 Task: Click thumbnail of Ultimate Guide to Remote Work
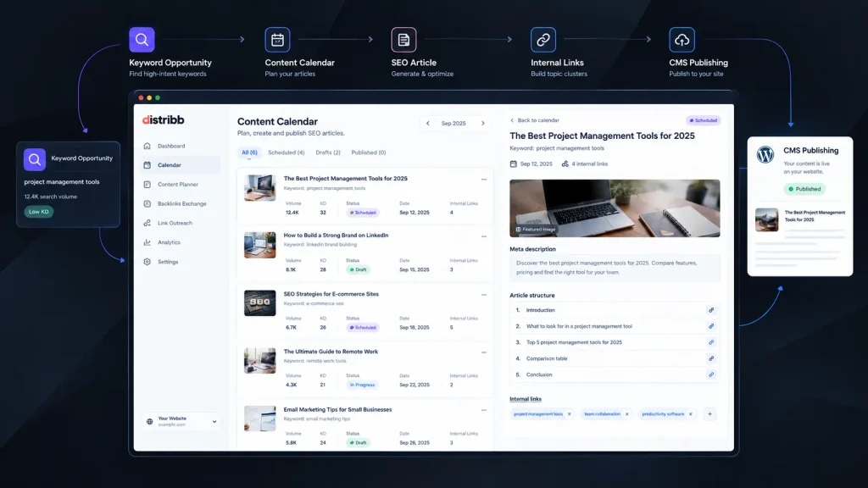259,361
